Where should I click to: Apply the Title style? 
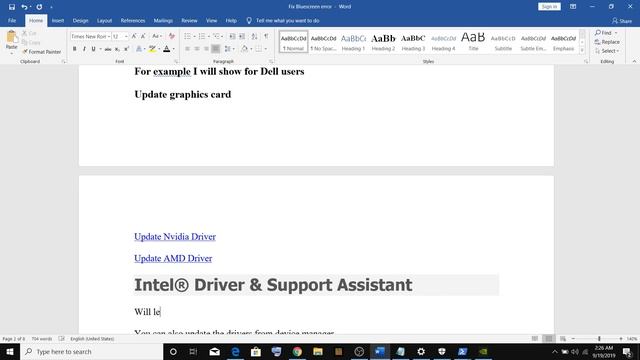pyautogui.click(x=473, y=42)
